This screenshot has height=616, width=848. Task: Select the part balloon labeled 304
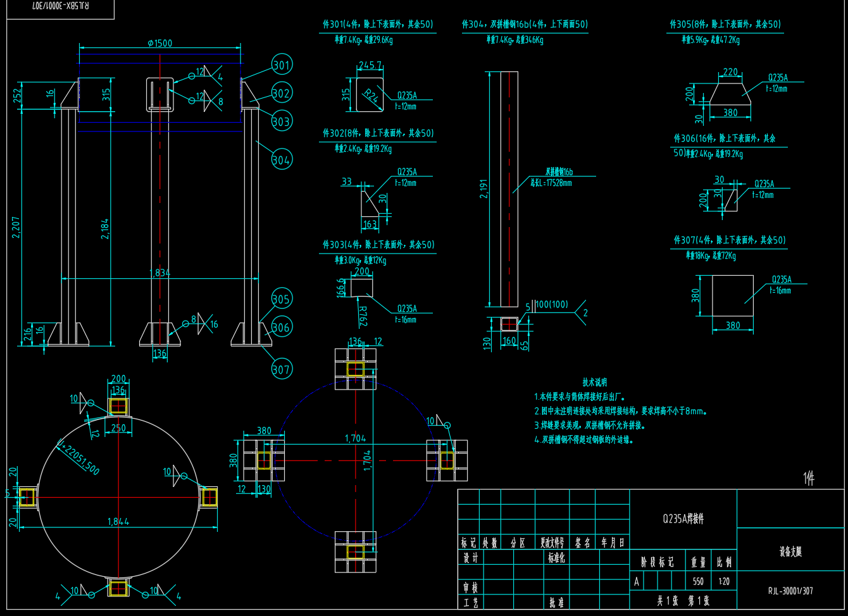[282, 159]
